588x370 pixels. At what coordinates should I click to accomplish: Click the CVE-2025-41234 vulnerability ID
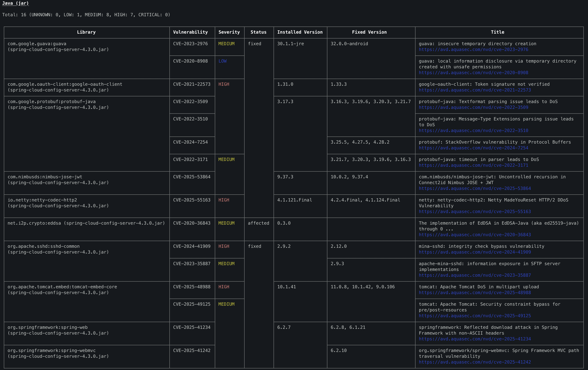pyautogui.click(x=192, y=327)
